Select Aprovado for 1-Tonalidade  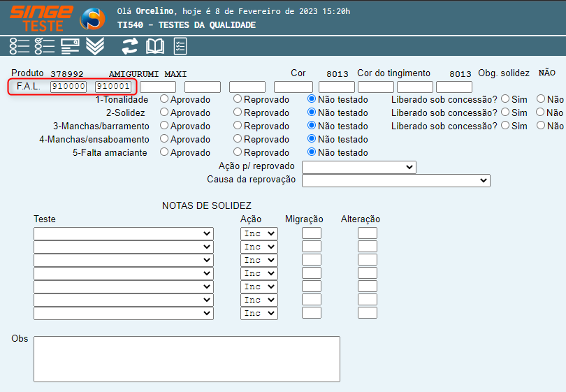pos(165,99)
